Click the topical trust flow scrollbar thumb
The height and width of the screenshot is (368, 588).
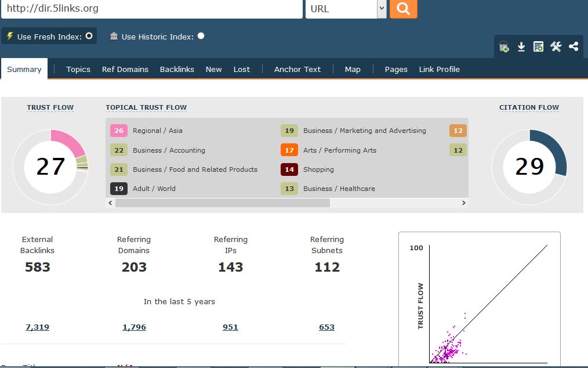(x=223, y=203)
